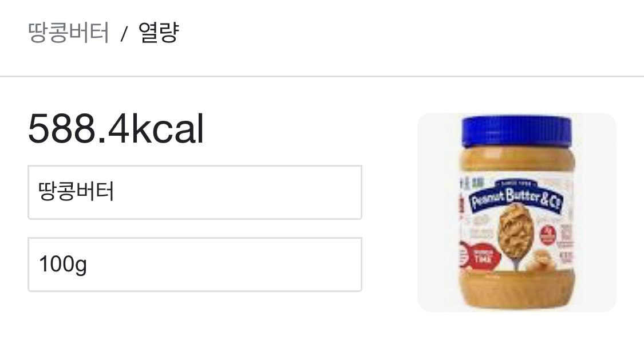Select the 열량 breadcrumb item
The height and width of the screenshot is (339, 644).
pyautogui.click(x=159, y=33)
